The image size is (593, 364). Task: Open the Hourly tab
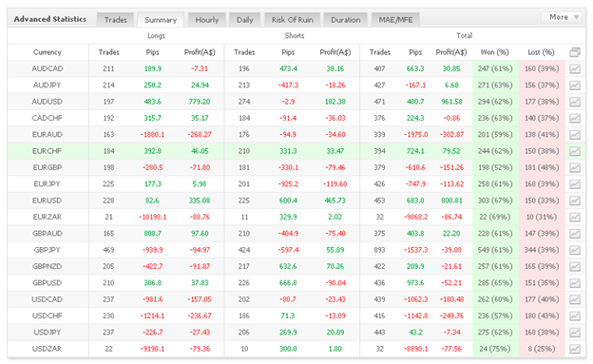point(207,20)
